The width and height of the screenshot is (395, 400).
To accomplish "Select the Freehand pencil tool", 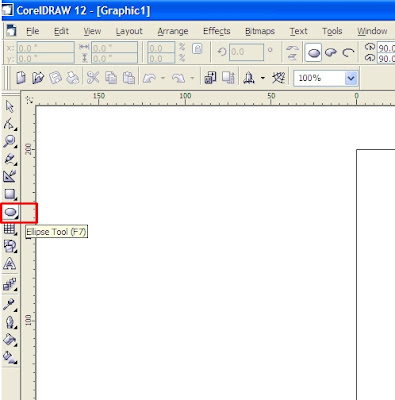I will point(10,159).
